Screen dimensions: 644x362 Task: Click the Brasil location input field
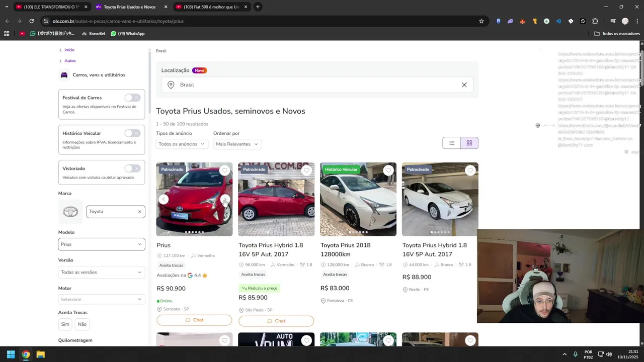(x=317, y=84)
